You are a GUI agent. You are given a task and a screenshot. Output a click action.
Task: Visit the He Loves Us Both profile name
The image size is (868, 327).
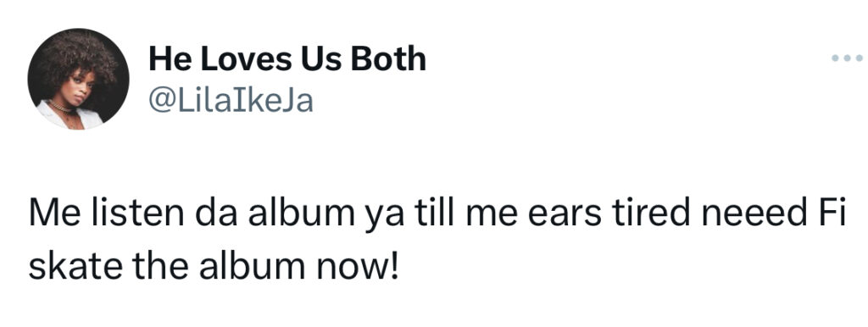pos(287,59)
